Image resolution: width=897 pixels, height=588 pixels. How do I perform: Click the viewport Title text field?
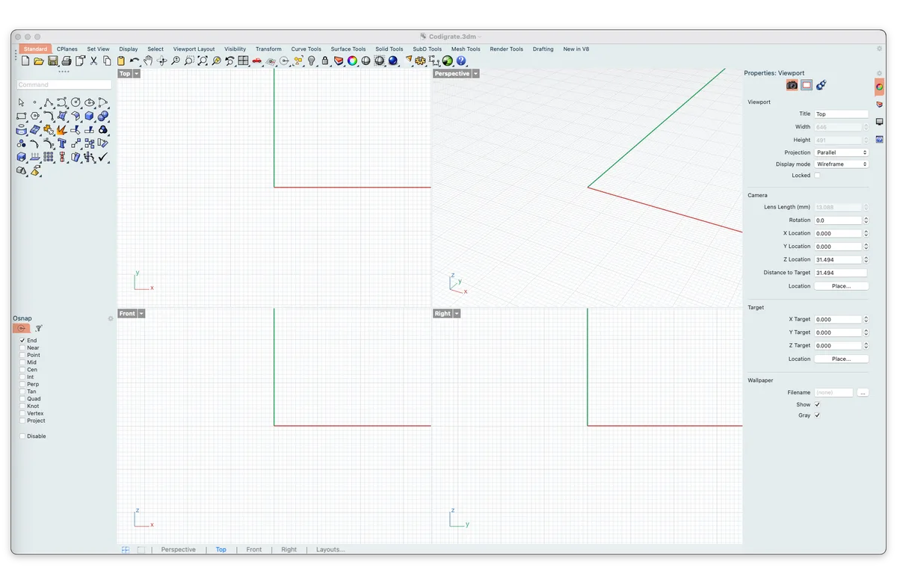pos(842,114)
